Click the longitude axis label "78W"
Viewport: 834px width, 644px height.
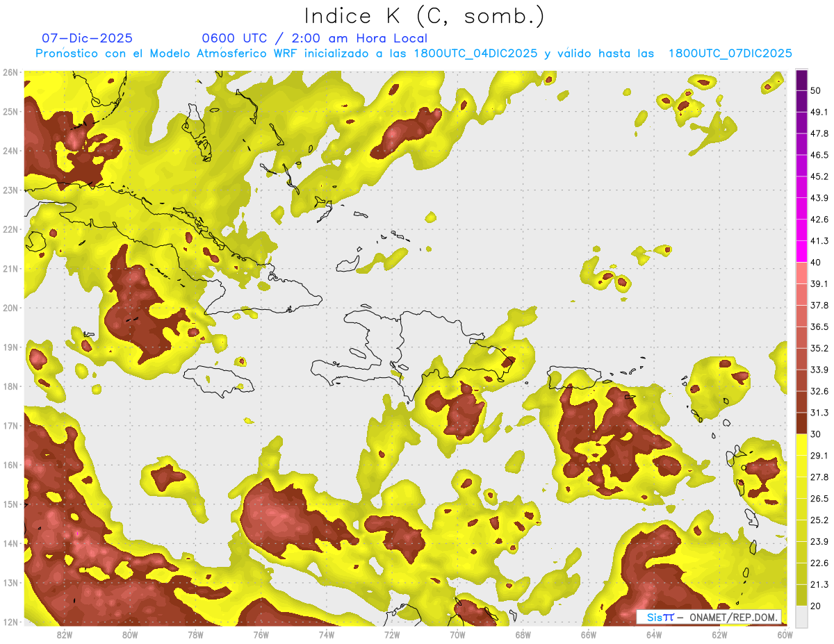(196, 634)
